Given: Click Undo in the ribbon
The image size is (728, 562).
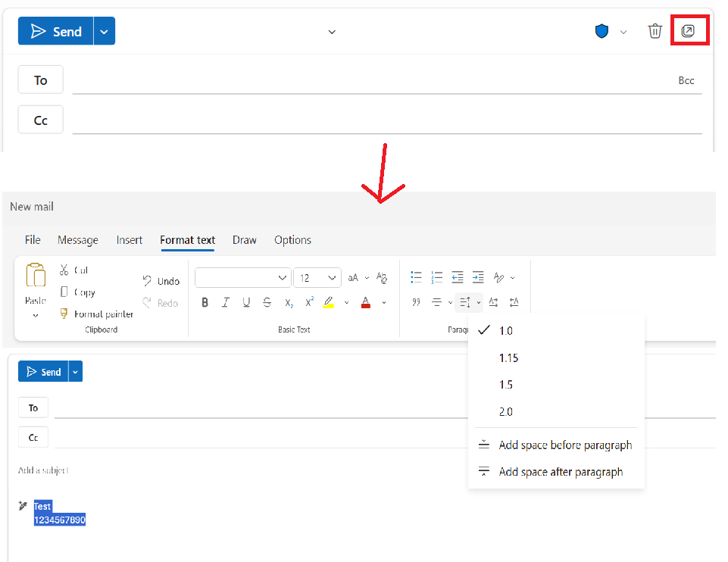Looking at the screenshot, I should click(161, 281).
